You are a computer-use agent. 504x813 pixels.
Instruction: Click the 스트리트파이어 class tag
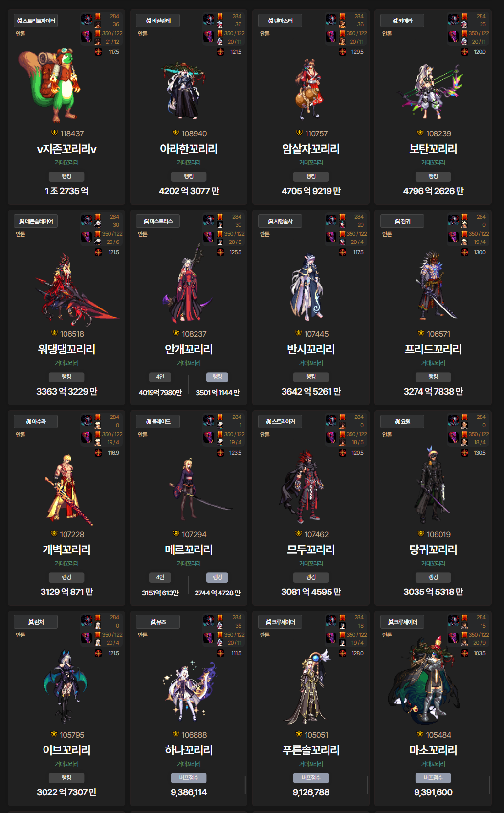pyautogui.click(x=36, y=21)
